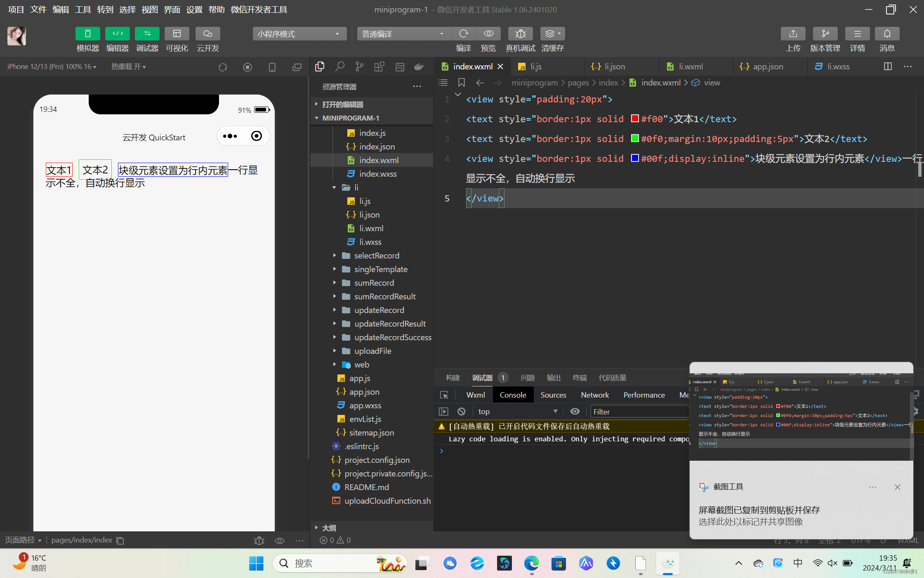
Task: Open the search icon in explorer sidebar
Action: (339, 66)
